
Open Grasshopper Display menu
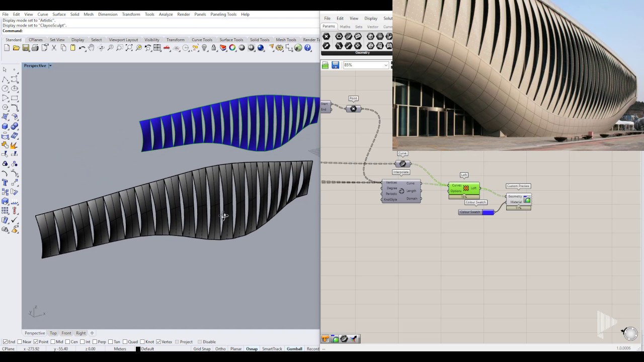click(x=371, y=19)
